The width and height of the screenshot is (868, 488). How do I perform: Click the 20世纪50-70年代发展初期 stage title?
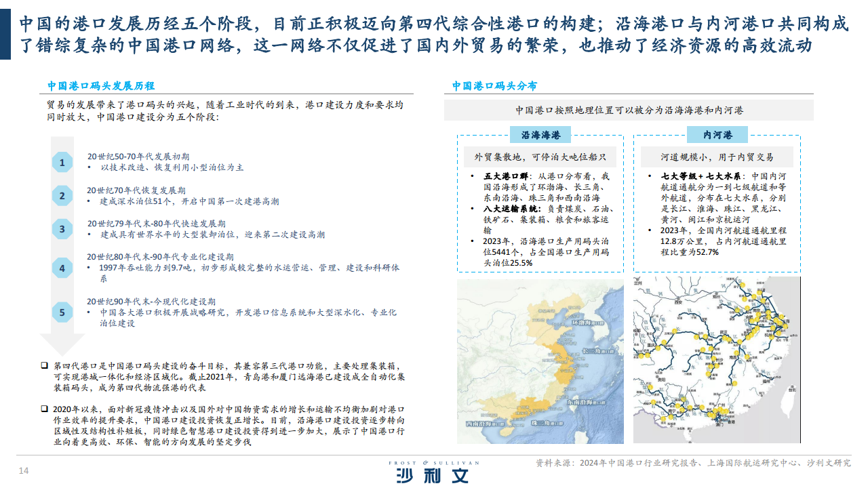click(139, 156)
